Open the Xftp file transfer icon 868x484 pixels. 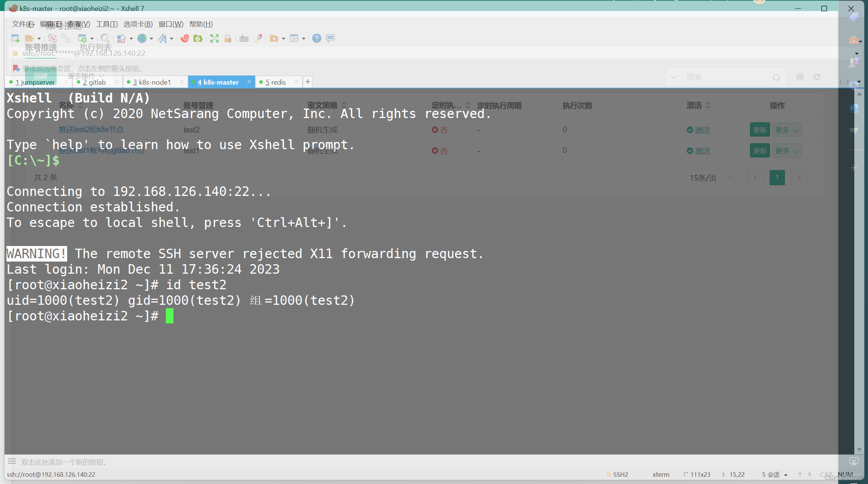click(x=198, y=38)
